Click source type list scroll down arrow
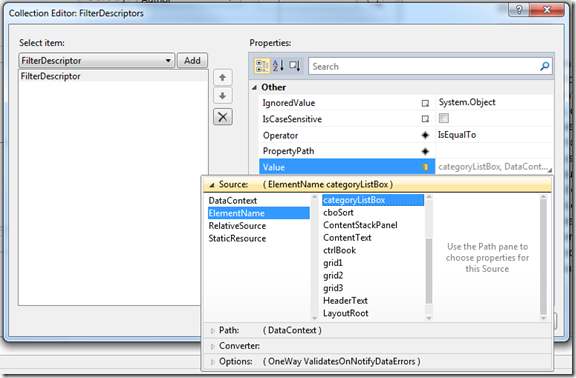The height and width of the screenshot is (378, 576). tap(314, 318)
